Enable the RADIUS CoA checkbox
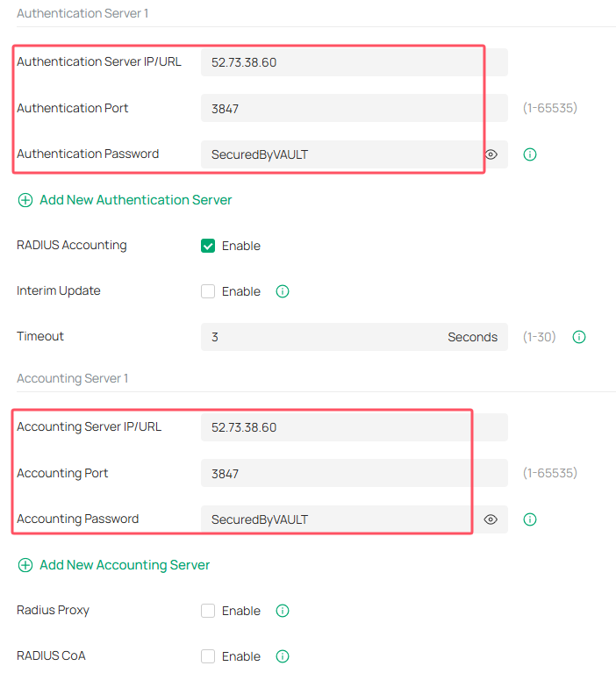 (208, 656)
